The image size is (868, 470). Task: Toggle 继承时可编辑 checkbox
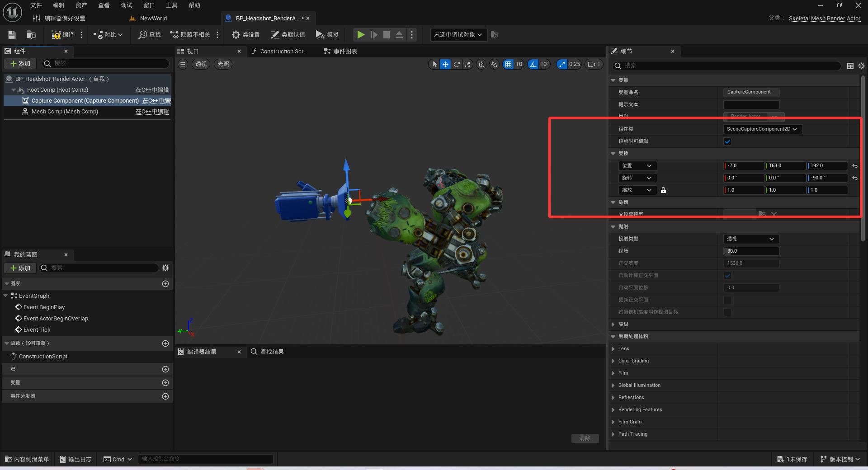pyautogui.click(x=727, y=141)
